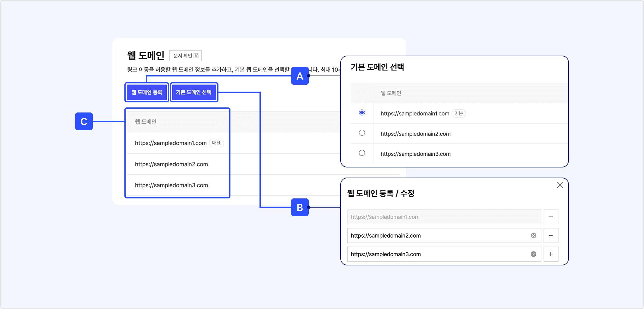Screen dimensions: 644x309
Task: Click the 기본 도메인 선택 button
Action: 194,92
